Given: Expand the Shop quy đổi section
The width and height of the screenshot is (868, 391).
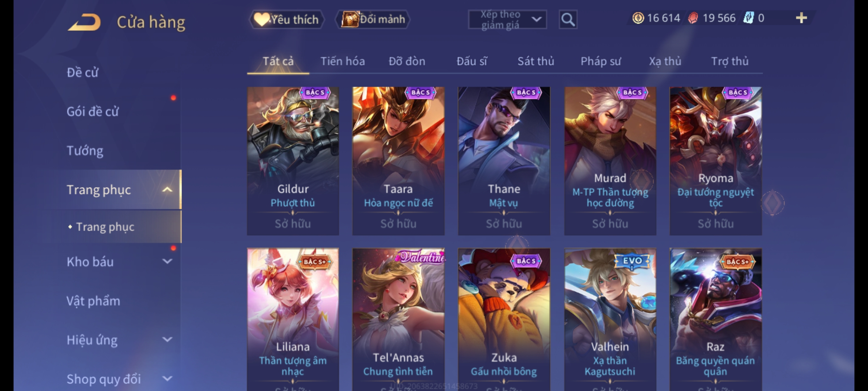Looking at the screenshot, I should pyautogui.click(x=167, y=379).
